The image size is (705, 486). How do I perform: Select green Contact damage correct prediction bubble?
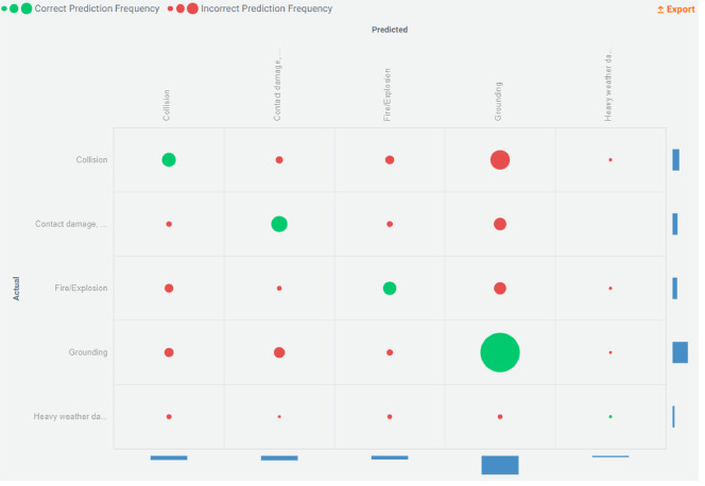click(x=279, y=224)
